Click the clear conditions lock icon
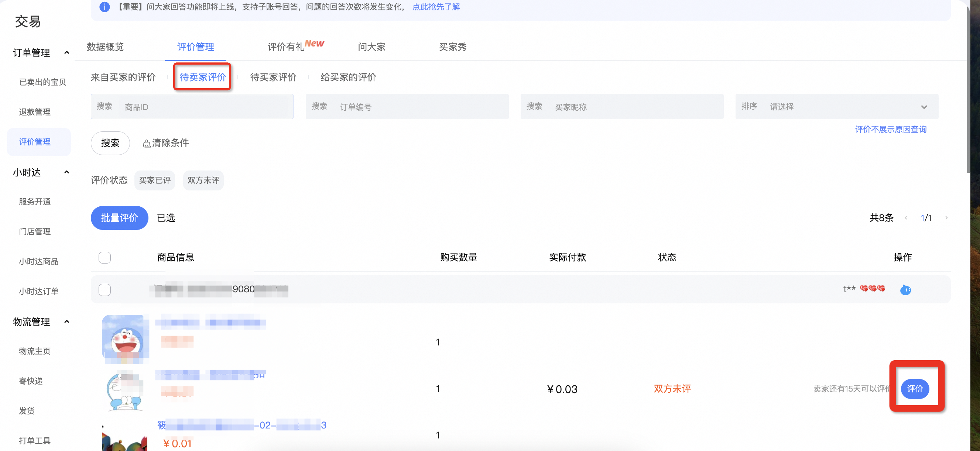Viewport: 980px width, 451px height. pyautogui.click(x=147, y=143)
